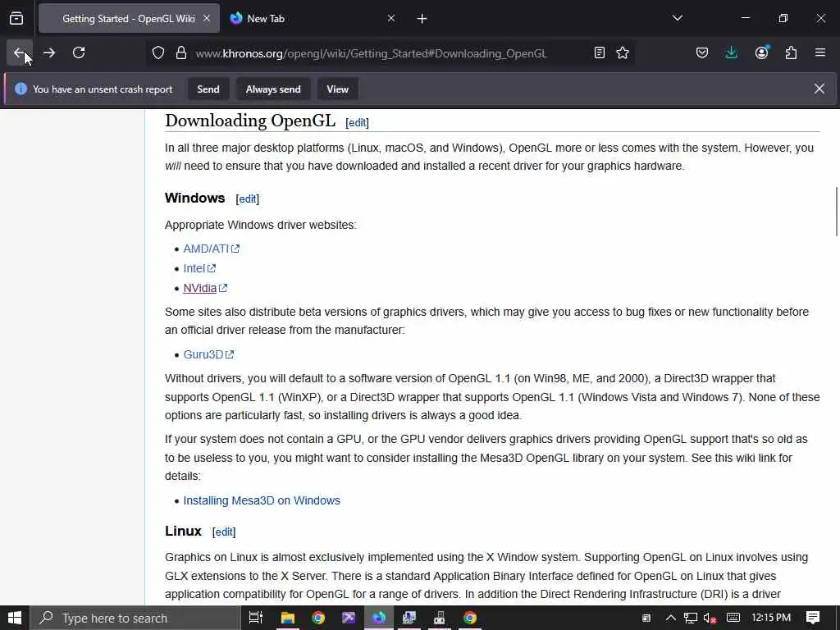The height and width of the screenshot is (630, 840).
Task: Open Firefox View in the tab bar
Action: click(x=16, y=19)
